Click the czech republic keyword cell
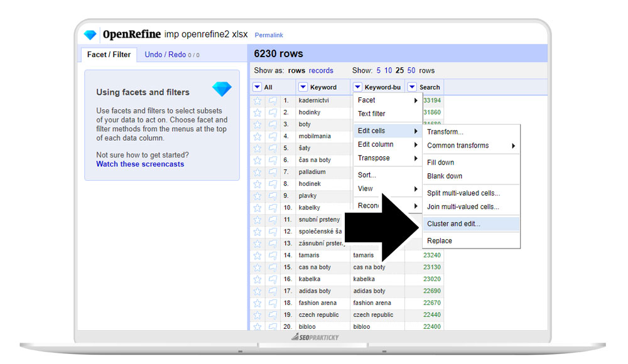Image resolution: width=628 pixels, height=364 pixels. (x=319, y=315)
